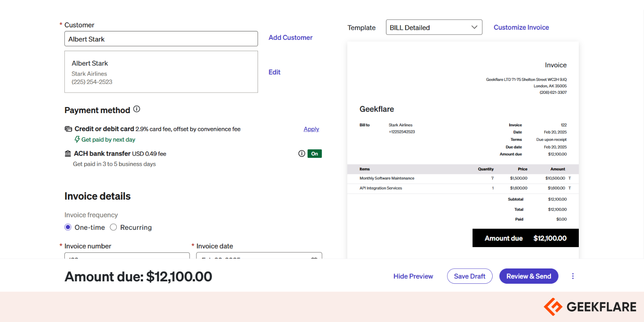Select Recurring invoice frequency
This screenshot has width=644, height=322.
pyautogui.click(x=114, y=227)
